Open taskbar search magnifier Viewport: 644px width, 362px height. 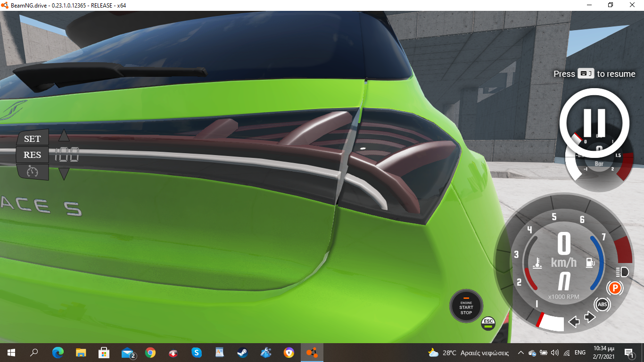tap(34, 352)
